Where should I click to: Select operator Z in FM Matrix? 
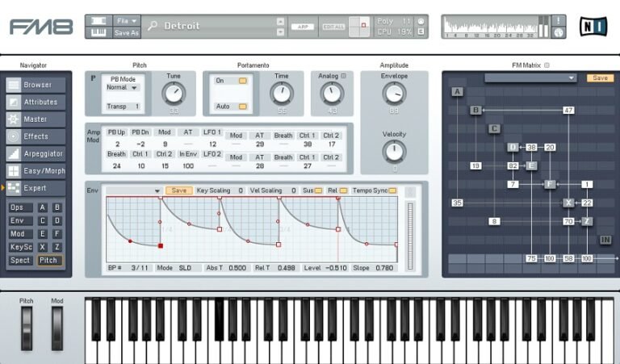tap(587, 221)
